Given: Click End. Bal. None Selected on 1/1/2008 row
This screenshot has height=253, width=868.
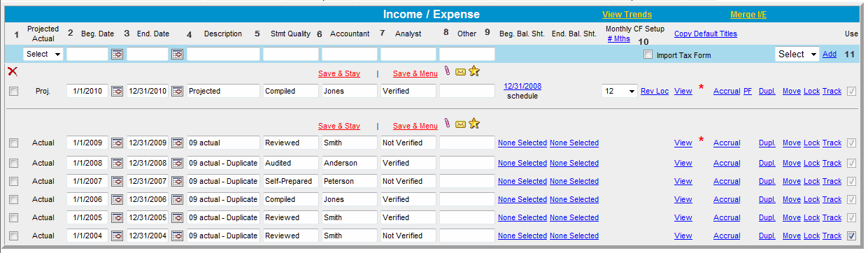Looking at the screenshot, I should [574, 163].
